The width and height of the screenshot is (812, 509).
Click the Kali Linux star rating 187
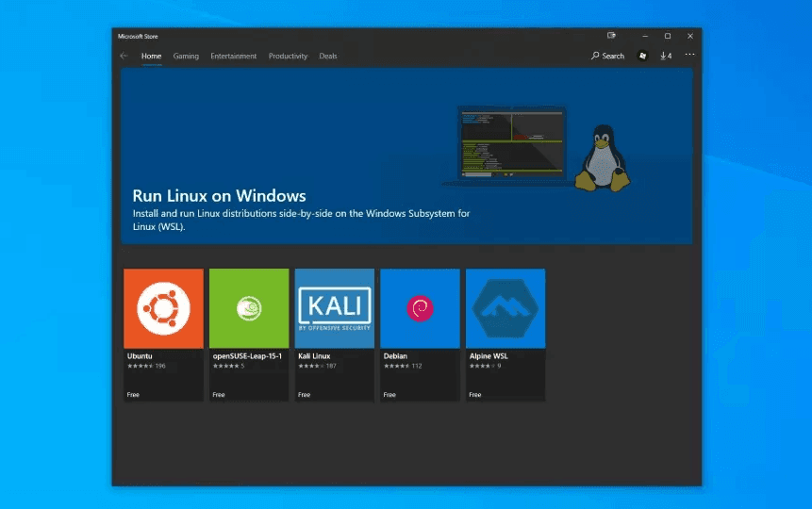[x=318, y=366]
